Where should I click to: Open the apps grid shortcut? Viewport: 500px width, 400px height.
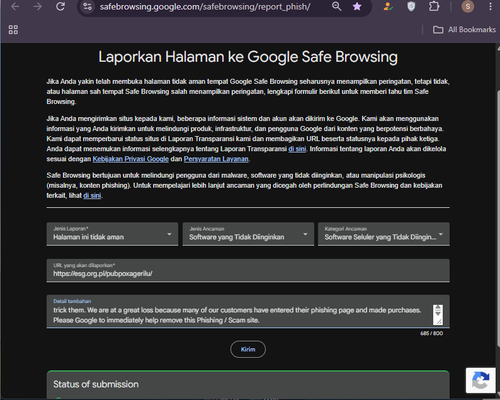tap(13, 30)
